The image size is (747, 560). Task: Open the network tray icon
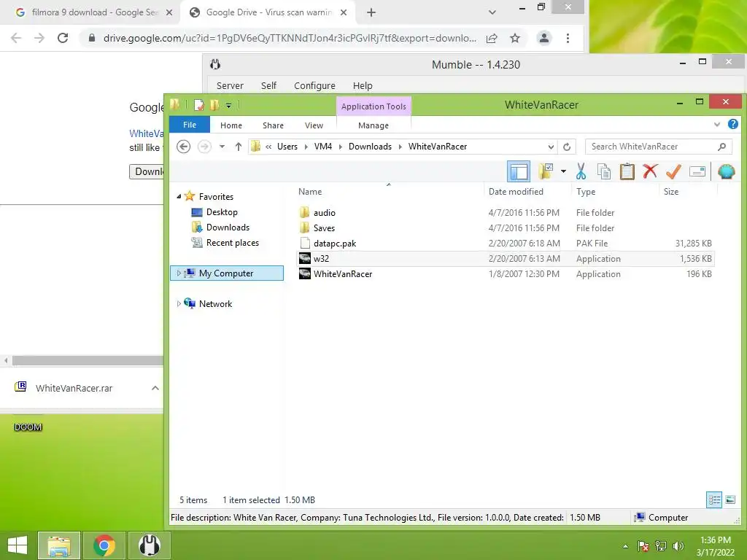click(x=661, y=546)
